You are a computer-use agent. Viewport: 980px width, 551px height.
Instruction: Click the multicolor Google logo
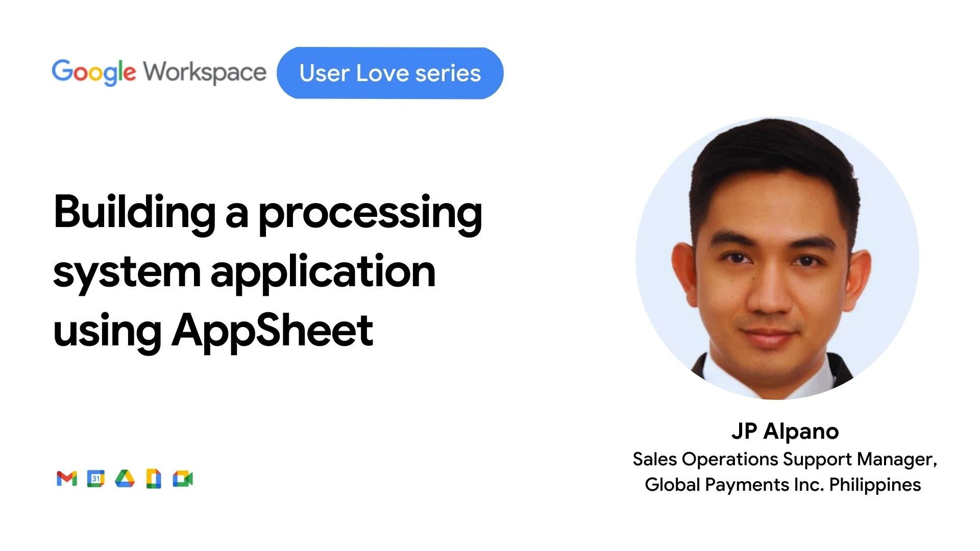point(94,72)
